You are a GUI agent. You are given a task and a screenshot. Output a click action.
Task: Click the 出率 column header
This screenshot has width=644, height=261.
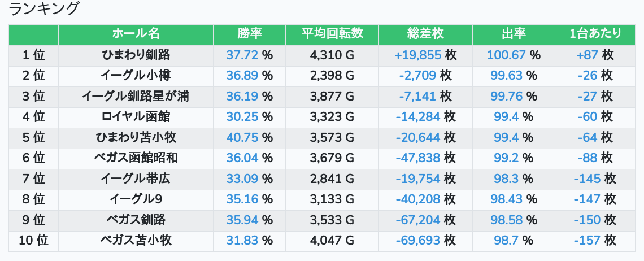[x=514, y=34]
